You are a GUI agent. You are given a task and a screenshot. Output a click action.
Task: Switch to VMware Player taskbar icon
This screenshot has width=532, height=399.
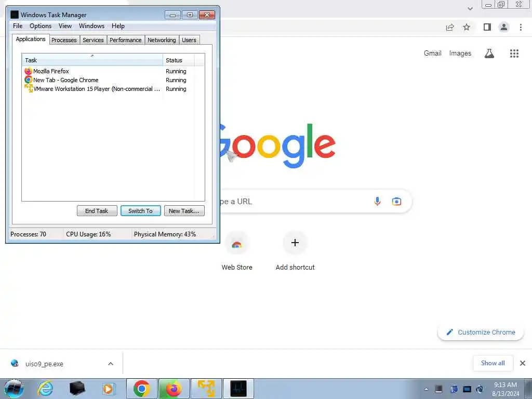(x=206, y=389)
